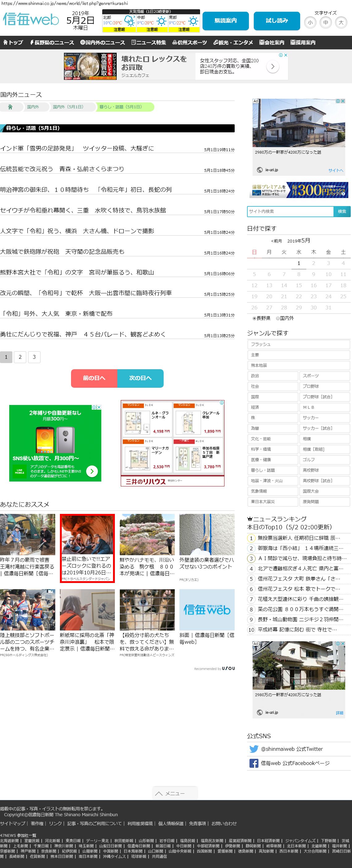Open the Hokusai wave exhibition thumbnail
The width and height of the screenshot is (352, 868).
tap(87, 610)
